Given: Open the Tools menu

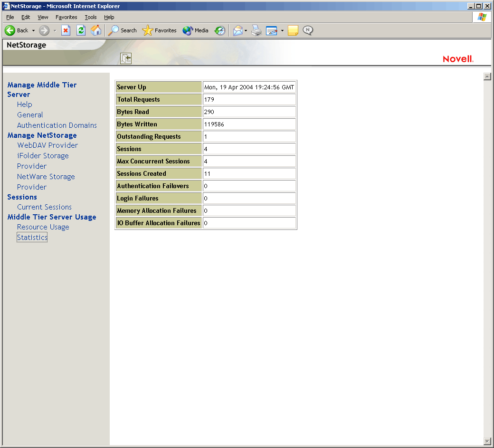Looking at the screenshot, I should pos(90,17).
